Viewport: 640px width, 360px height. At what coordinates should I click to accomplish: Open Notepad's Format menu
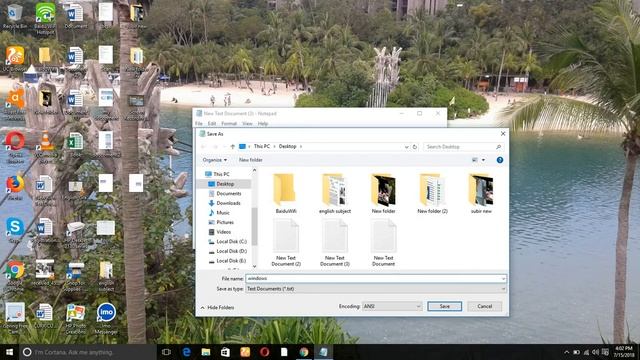pos(229,124)
